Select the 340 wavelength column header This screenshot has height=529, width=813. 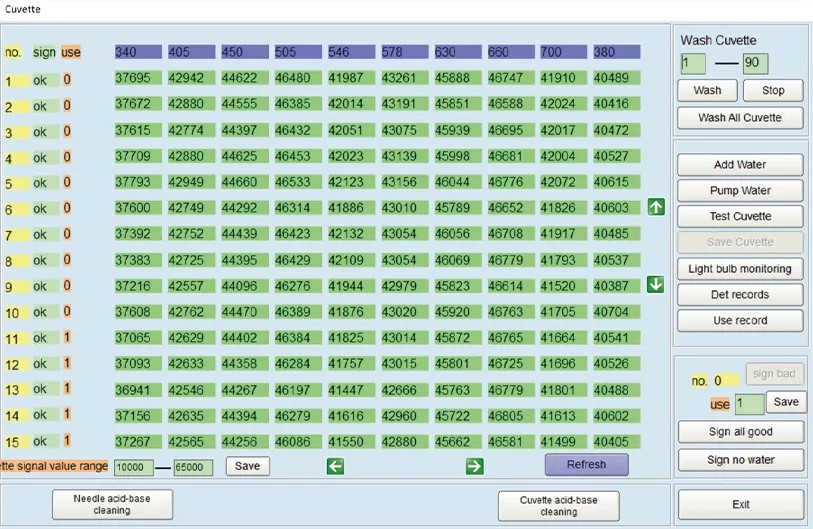tap(138, 52)
